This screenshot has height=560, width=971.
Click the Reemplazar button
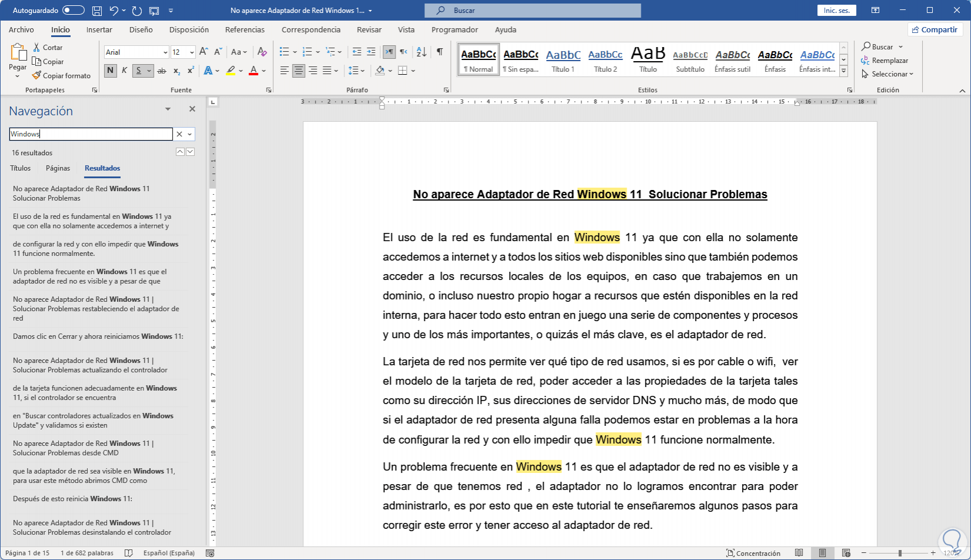coord(885,61)
